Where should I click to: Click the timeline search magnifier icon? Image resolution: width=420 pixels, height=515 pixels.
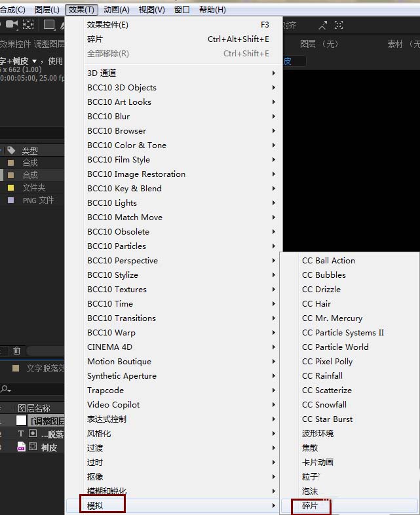pyautogui.click(x=5, y=389)
